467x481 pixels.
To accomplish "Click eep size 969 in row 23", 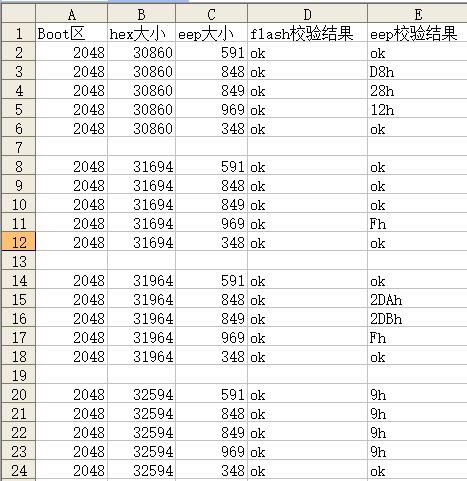I will (211, 451).
